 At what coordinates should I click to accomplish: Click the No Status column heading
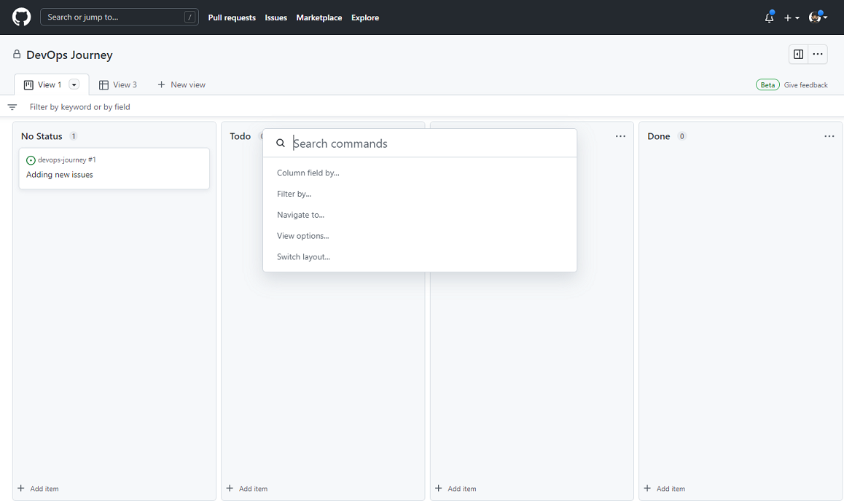(42, 136)
